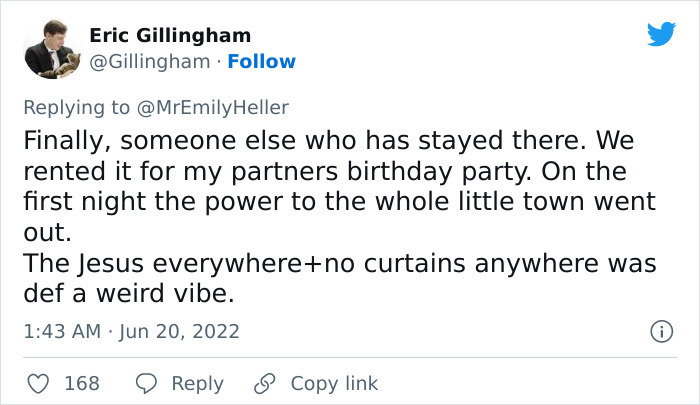Like the tweet with the heart icon
The width and height of the screenshot is (700, 405).
point(37,383)
